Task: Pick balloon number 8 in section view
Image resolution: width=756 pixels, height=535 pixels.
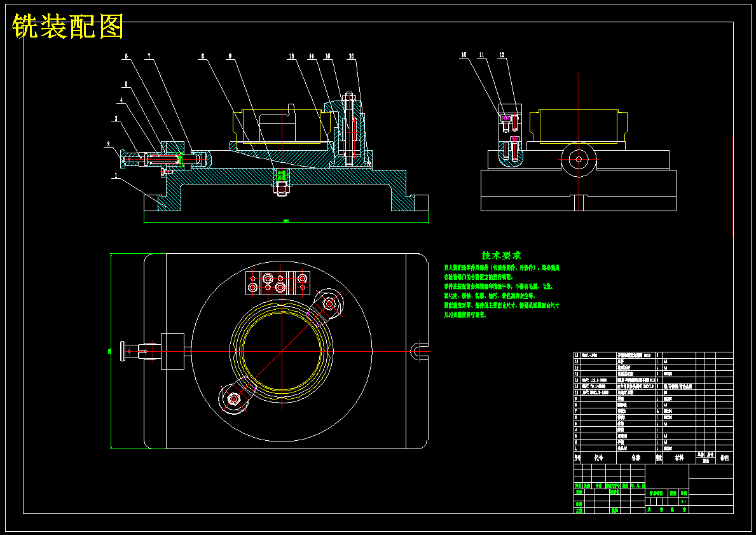Action: click(202, 57)
